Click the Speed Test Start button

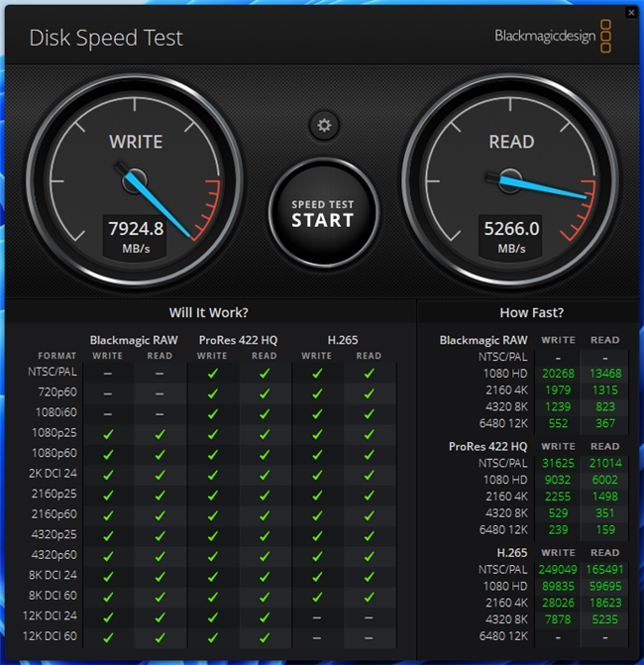coord(323,213)
